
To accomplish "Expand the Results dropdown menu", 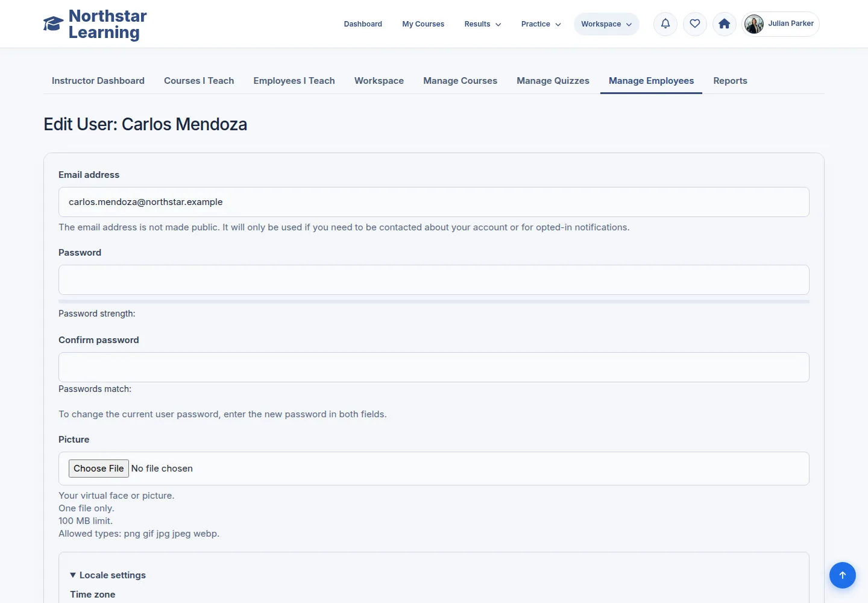I will pyautogui.click(x=483, y=24).
